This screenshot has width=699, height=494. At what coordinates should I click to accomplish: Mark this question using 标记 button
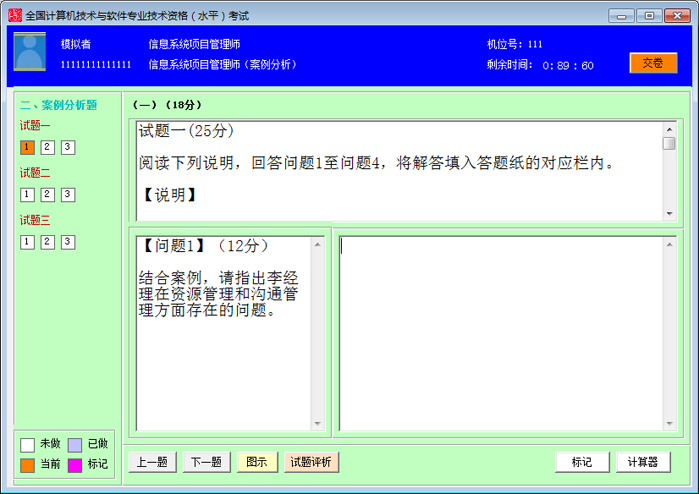[582, 462]
